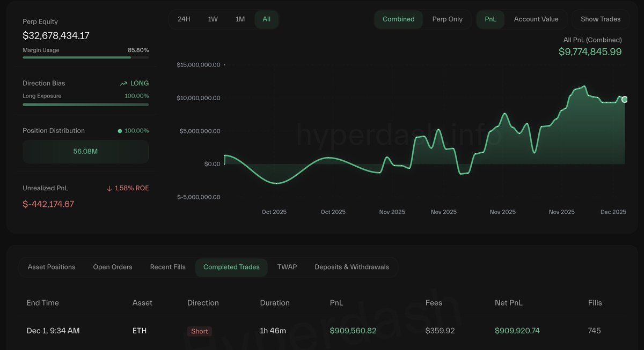This screenshot has width=644, height=350.
Task: Click green dot beside Position Distribution percentage
Action: click(120, 131)
